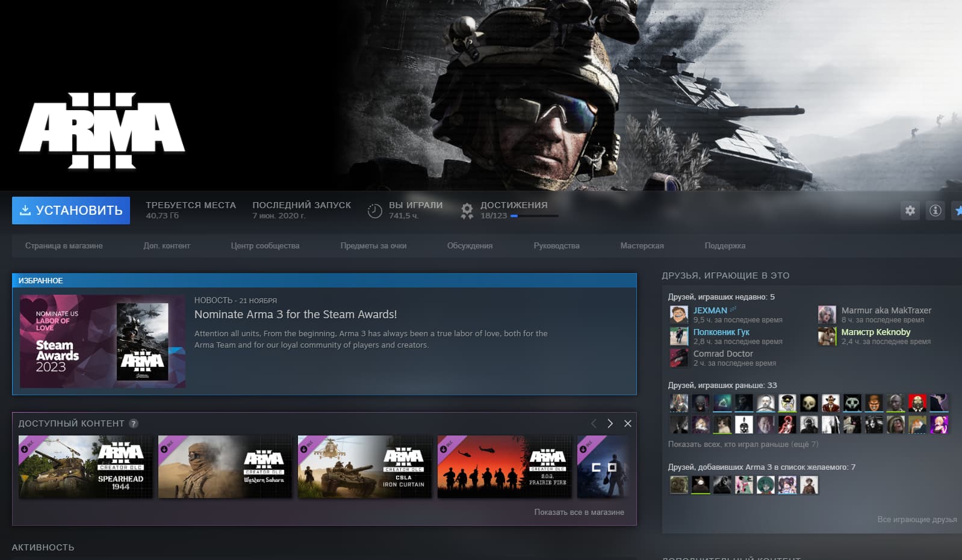Open Marmur aka MakTraxer profile
The width and height of the screenshot is (962, 560).
tap(886, 310)
